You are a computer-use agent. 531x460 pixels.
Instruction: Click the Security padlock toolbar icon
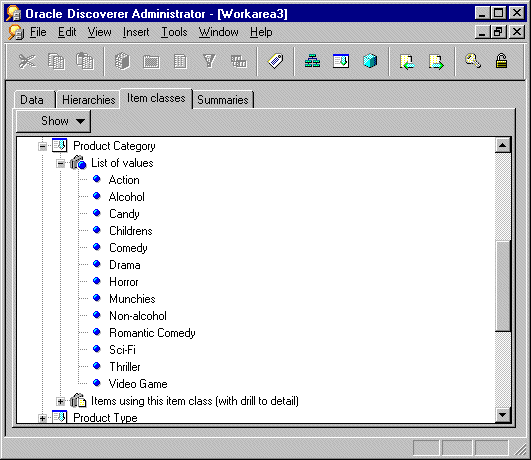tap(501, 61)
